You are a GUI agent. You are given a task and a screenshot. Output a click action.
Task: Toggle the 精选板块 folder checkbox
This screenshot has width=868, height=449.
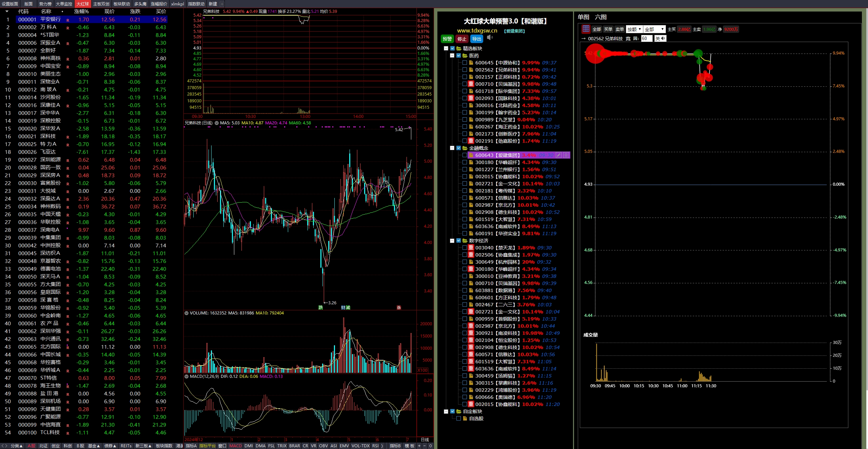point(452,48)
